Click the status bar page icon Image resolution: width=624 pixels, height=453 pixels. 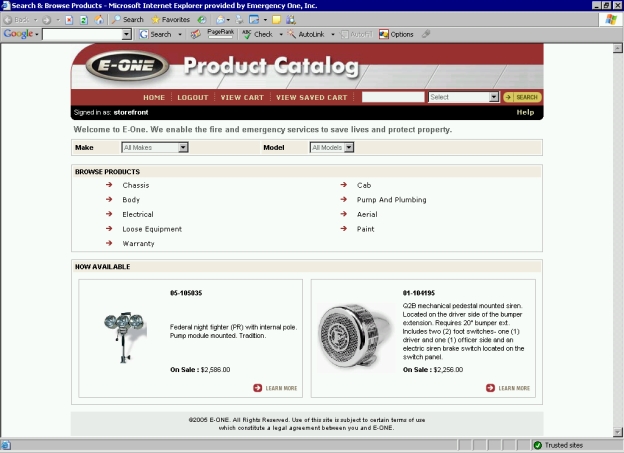pos(6,445)
